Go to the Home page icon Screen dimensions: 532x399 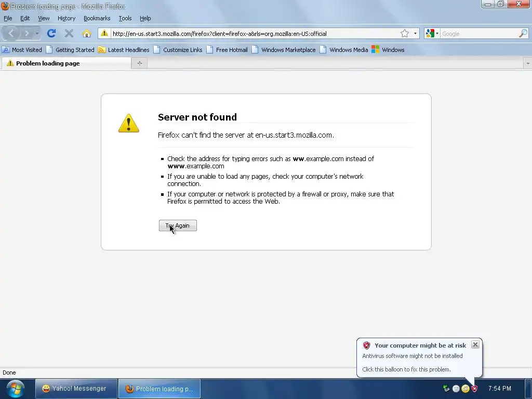(87, 33)
